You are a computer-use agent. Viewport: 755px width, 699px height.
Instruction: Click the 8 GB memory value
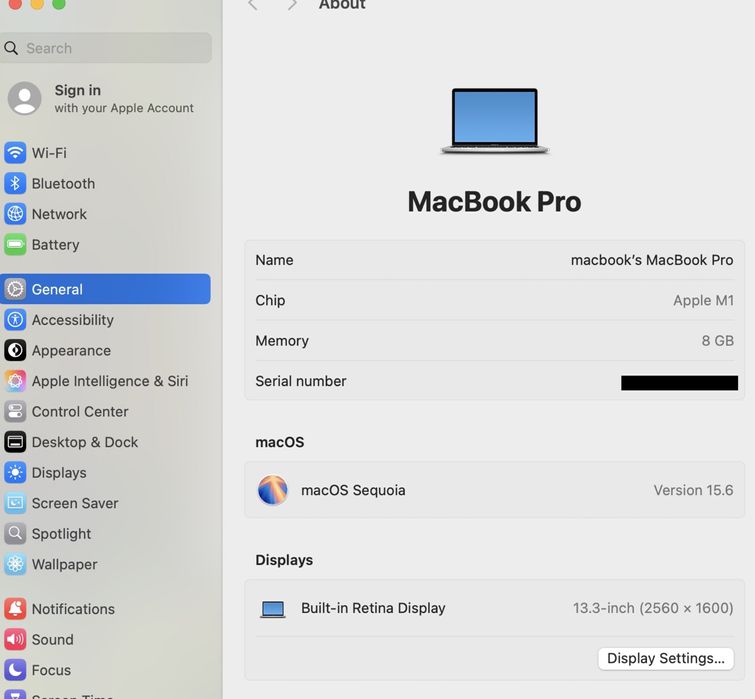click(x=717, y=340)
